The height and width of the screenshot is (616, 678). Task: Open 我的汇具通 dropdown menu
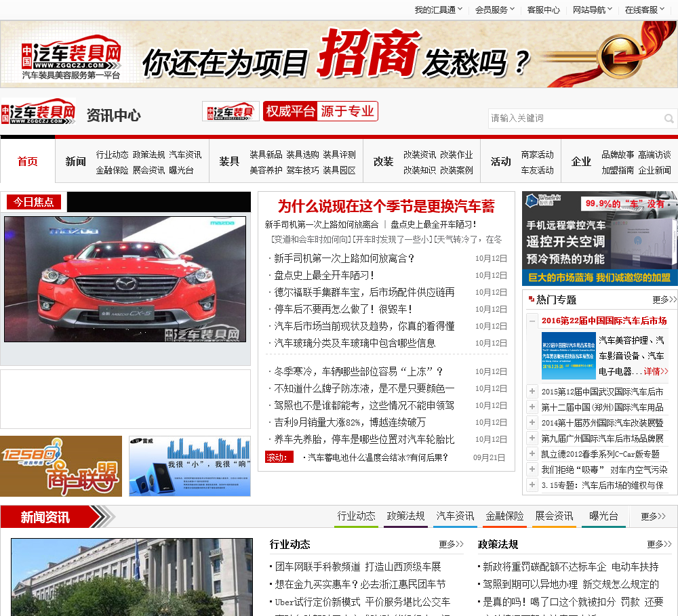point(439,9)
